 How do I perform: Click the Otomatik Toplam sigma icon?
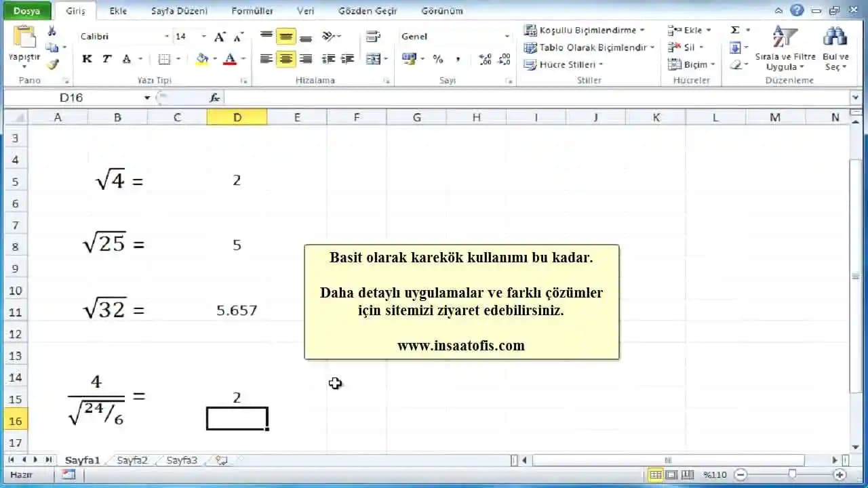pos(734,30)
